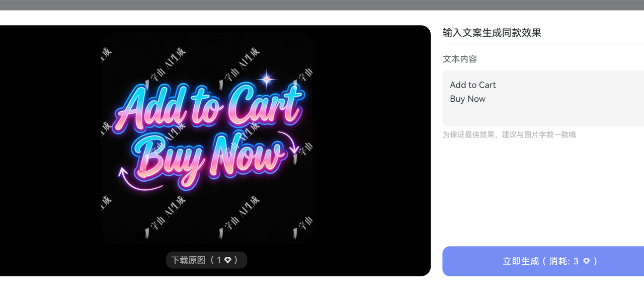Click the gray bar above the preview

click(322, 5)
